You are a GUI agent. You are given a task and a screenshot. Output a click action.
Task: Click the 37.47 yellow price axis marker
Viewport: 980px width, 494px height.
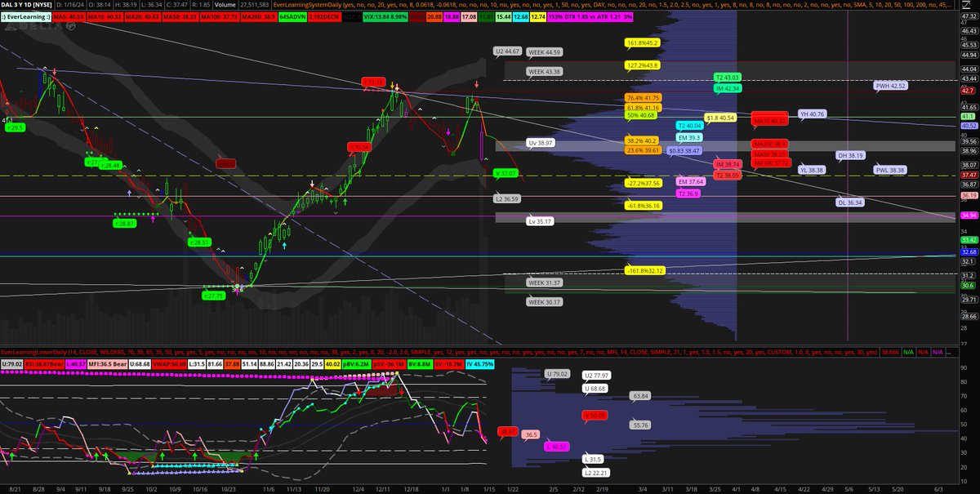pos(969,175)
